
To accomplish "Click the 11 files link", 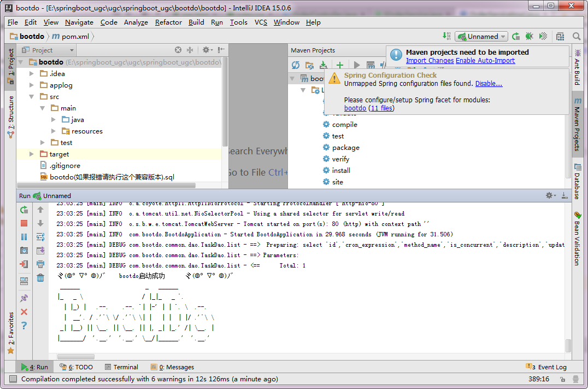I will pos(381,108).
